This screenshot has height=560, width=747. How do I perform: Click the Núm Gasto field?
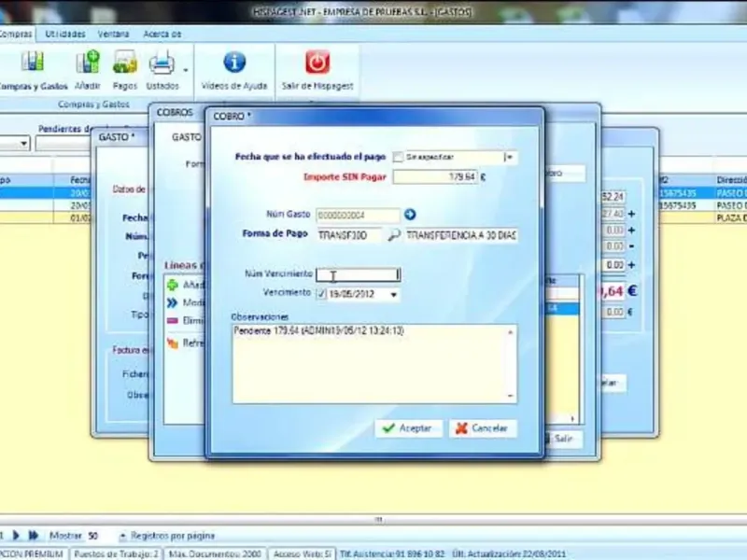click(358, 216)
